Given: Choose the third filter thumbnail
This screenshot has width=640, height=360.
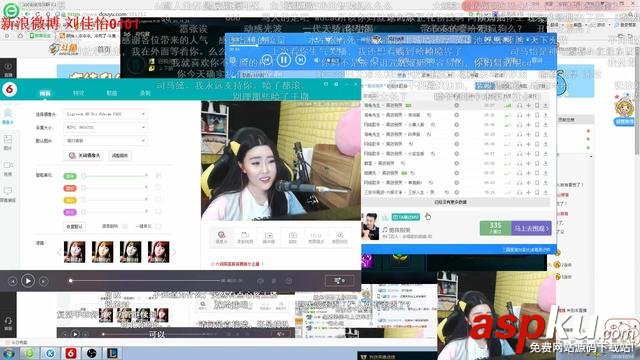Looking at the screenshot, I should (131, 252).
